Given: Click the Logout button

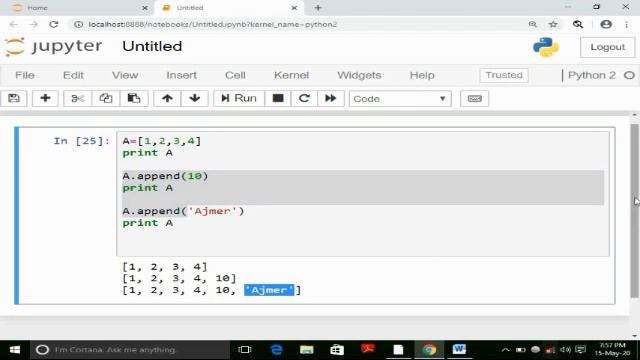Looking at the screenshot, I should click(x=607, y=47).
